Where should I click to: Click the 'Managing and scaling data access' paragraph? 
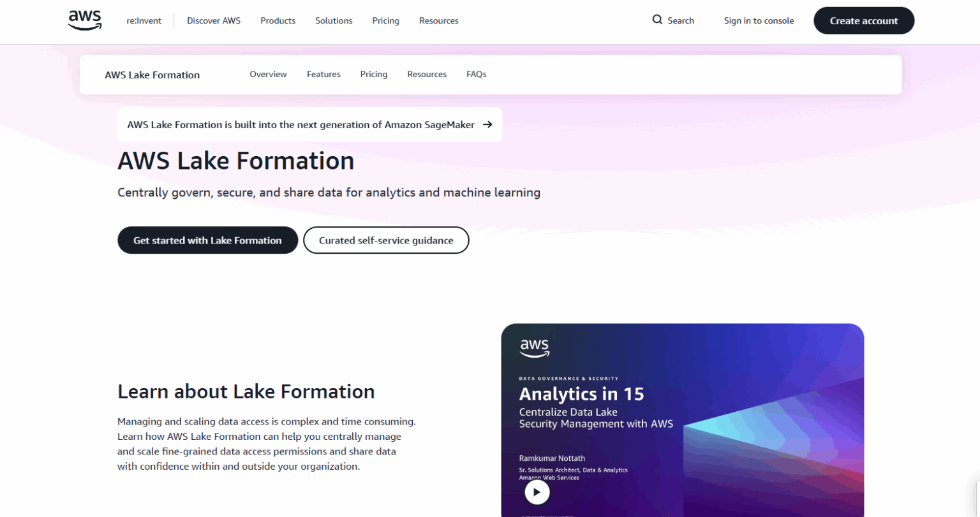[267, 444]
